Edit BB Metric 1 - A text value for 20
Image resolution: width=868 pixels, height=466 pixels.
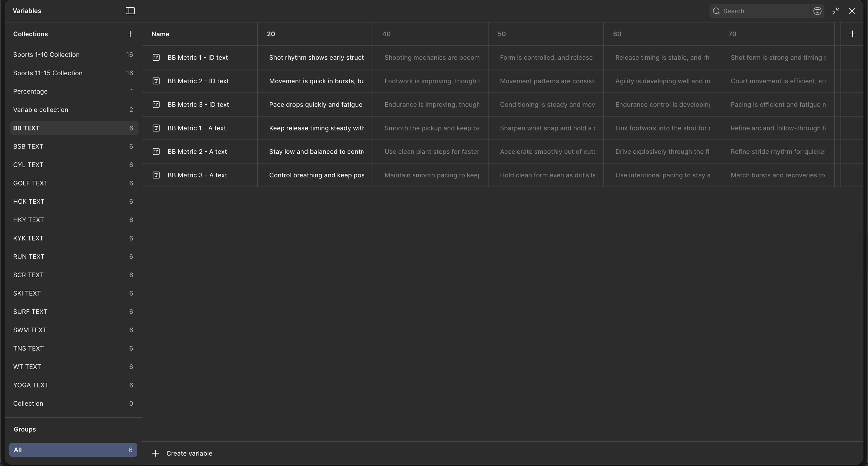coord(316,128)
